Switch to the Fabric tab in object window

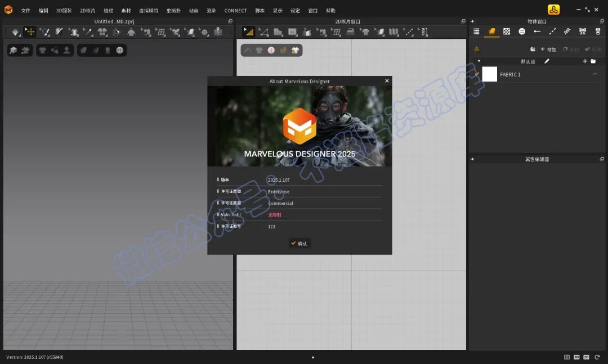491,32
